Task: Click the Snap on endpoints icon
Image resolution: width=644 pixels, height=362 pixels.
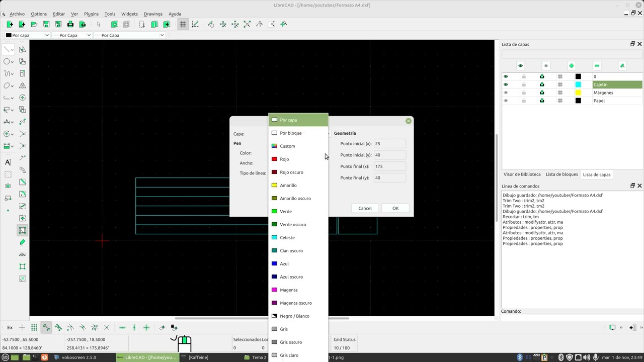Action: 46,328
